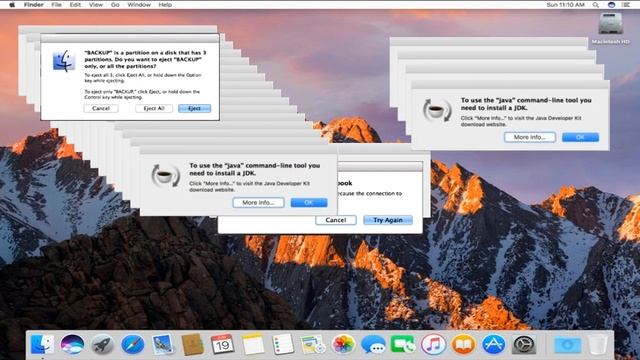Launch Siri from the Dock
Viewport: 640px width, 360px height.
pos(72,344)
